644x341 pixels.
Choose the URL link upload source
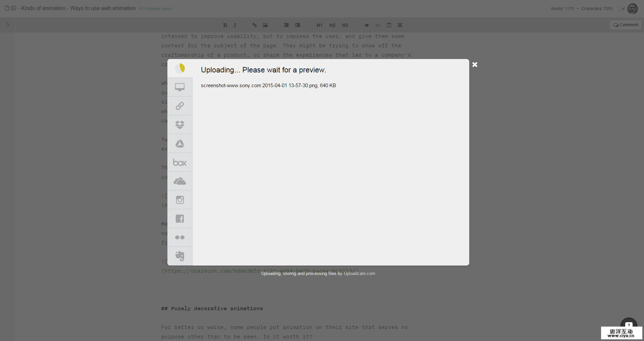[x=180, y=106]
